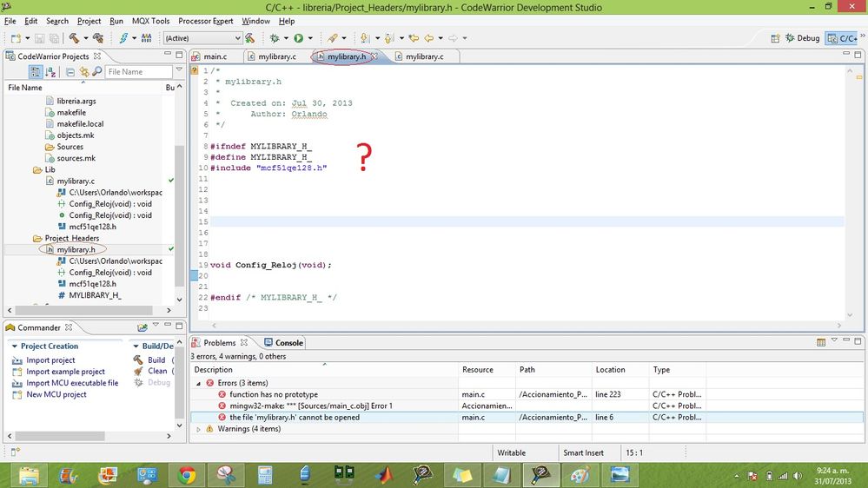Click the Clean link in Commander
868x488 pixels.
pyautogui.click(x=157, y=372)
